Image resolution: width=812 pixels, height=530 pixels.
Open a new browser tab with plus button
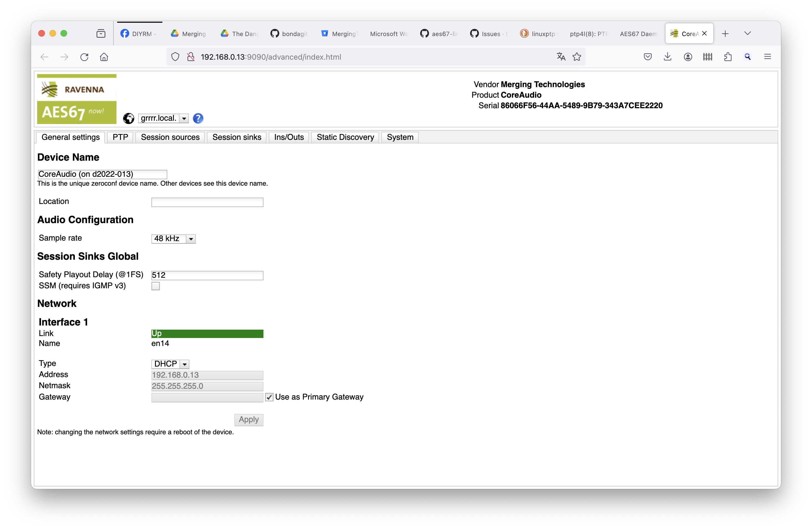(725, 33)
